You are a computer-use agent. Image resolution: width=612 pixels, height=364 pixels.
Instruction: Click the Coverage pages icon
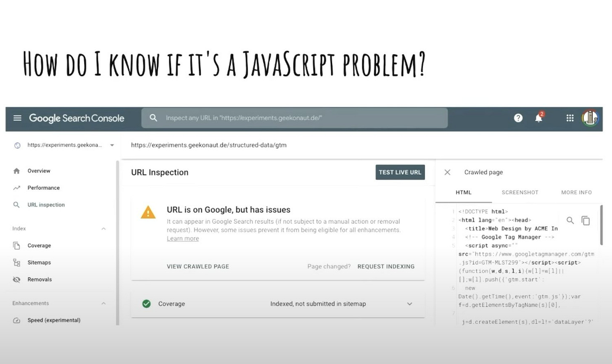(16, 246)
